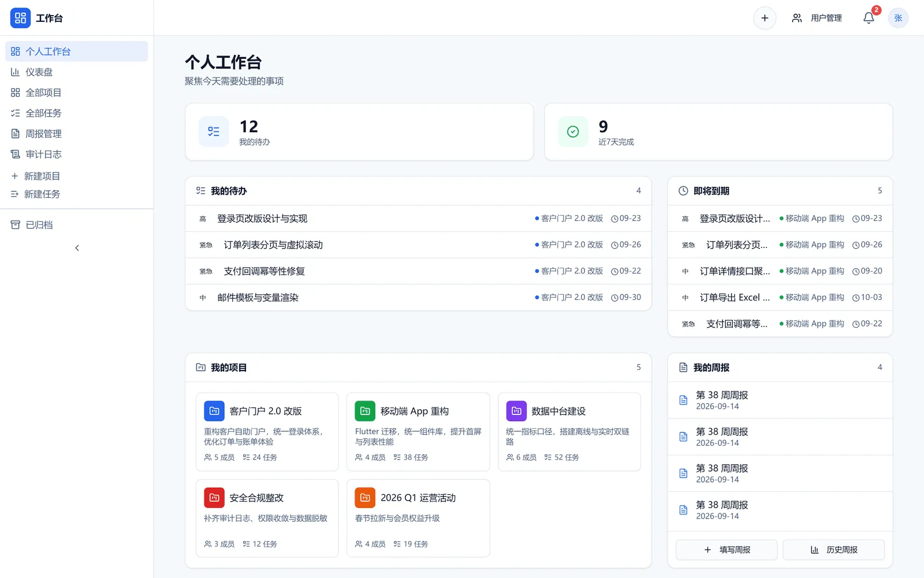Click the 12 我的待办 stat number
This screenshot has width=924, height=578.
(x=249, y=127)
